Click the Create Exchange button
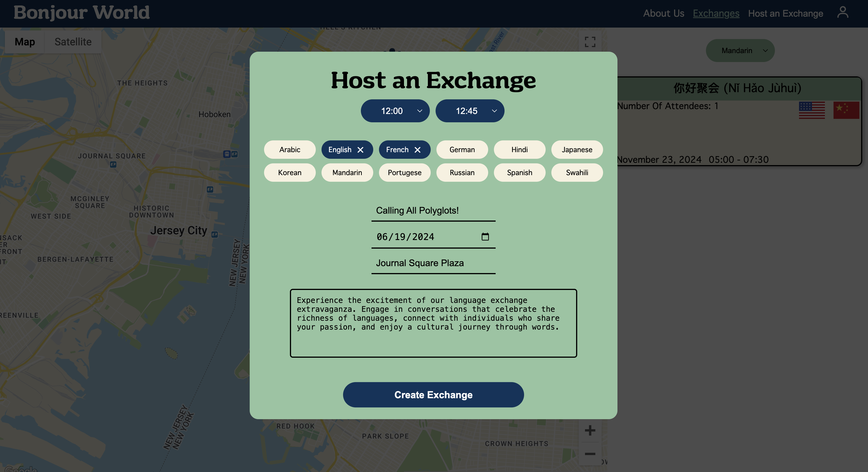The width and height of the screenshot is (868, 472). coord(433,395)
